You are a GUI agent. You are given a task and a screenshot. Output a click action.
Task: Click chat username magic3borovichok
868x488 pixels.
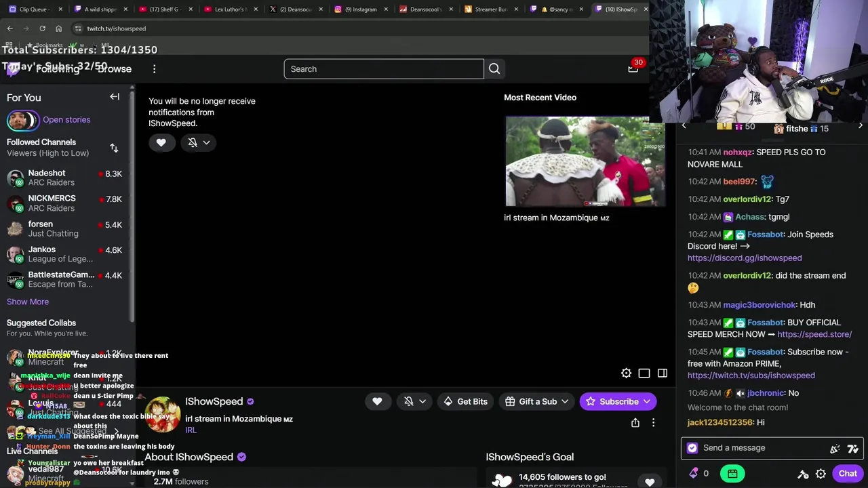point(759,305)
